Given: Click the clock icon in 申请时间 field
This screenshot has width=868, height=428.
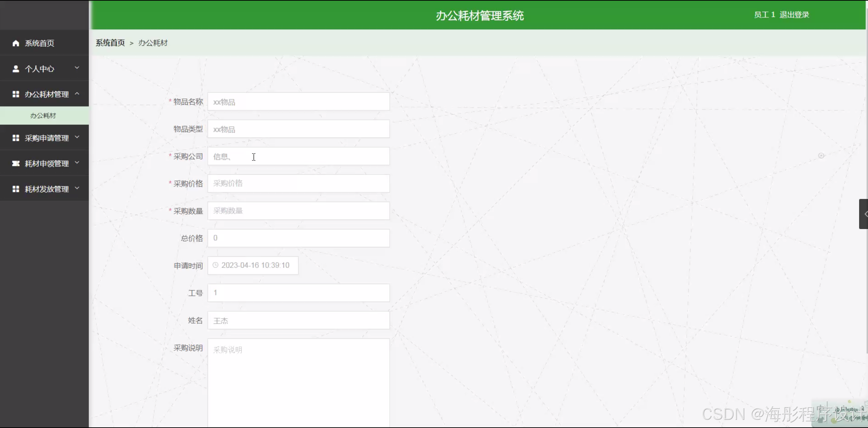Looking at the screenshot, I should coord(215,265).
